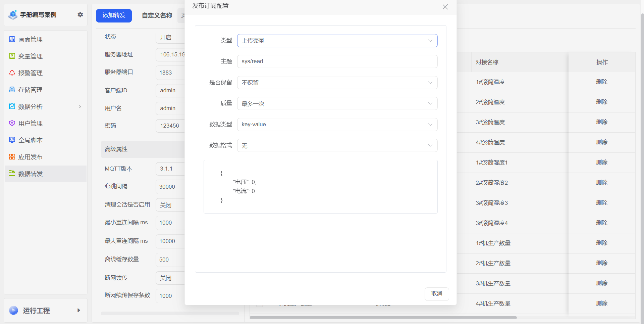The width and height of the screenshot is (644, 324).
Task: Select the 自定义名称 tab
Action: [x=156, y=15]
